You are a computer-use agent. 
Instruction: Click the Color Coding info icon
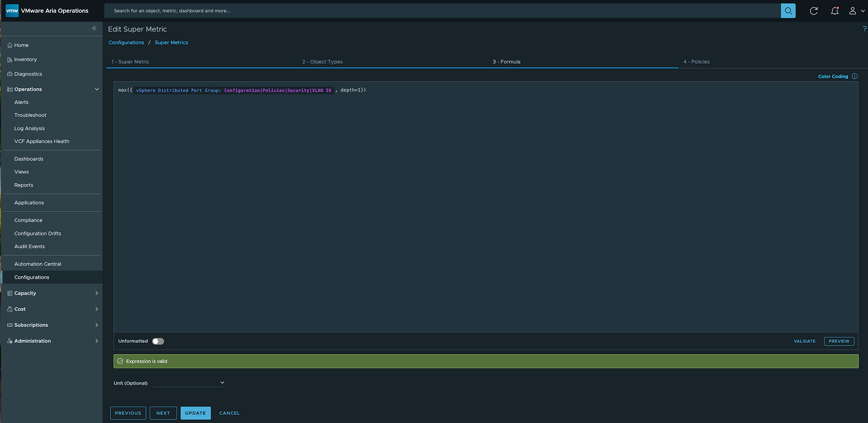854,76
